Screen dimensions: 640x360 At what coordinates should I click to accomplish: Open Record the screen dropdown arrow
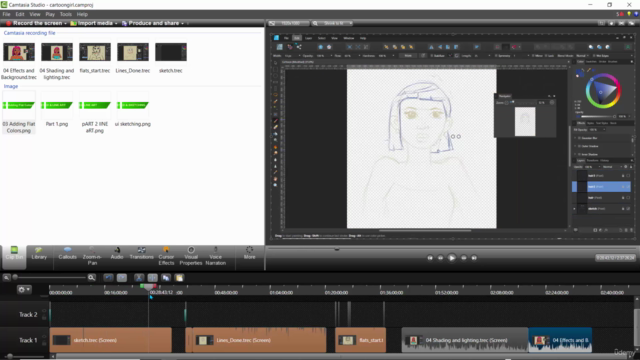65,23
